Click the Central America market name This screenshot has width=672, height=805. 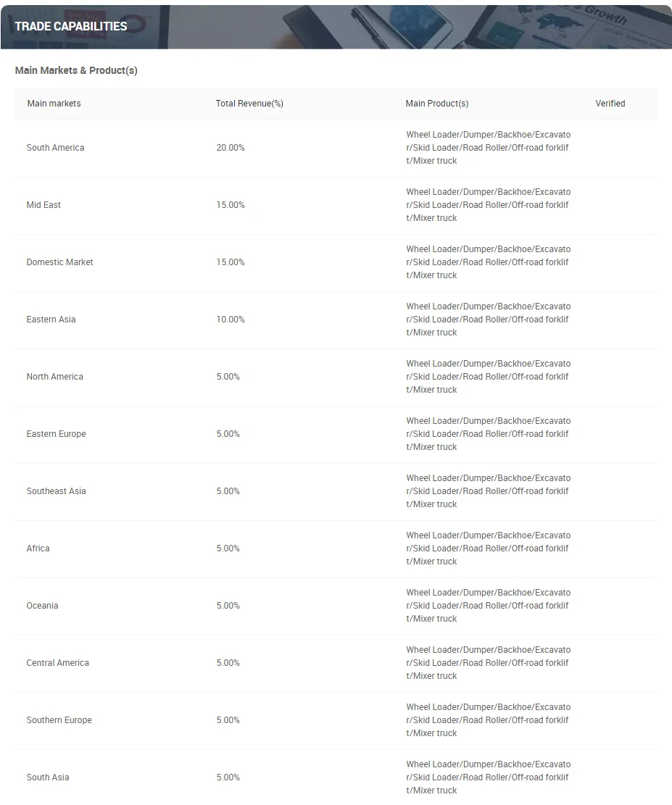point(57,663)
